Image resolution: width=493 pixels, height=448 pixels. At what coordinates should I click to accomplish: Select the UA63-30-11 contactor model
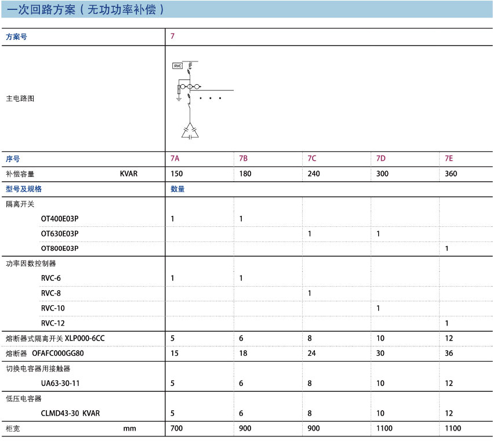[60, 383]
